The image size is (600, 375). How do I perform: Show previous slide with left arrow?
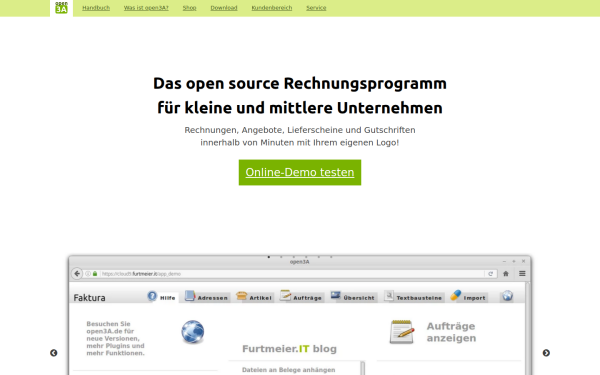point(54,353)
